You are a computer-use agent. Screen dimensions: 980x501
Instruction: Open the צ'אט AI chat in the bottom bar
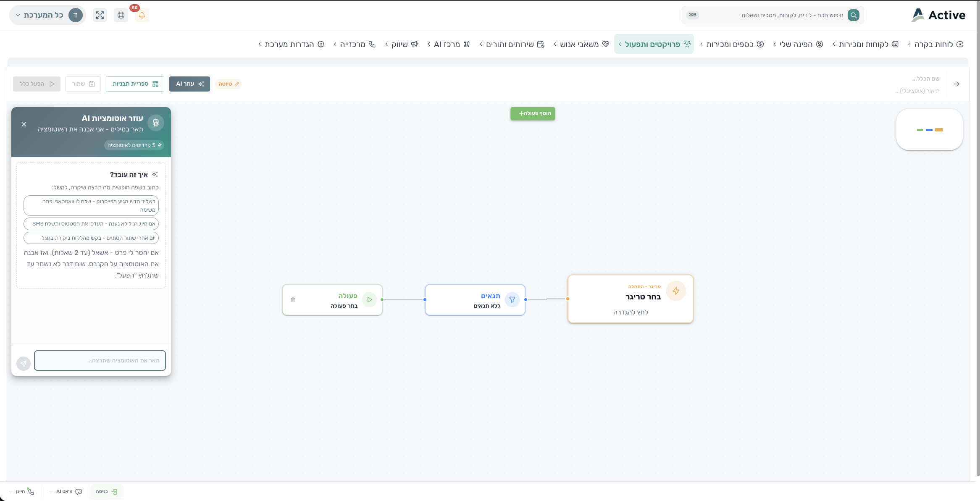[66, 491]
